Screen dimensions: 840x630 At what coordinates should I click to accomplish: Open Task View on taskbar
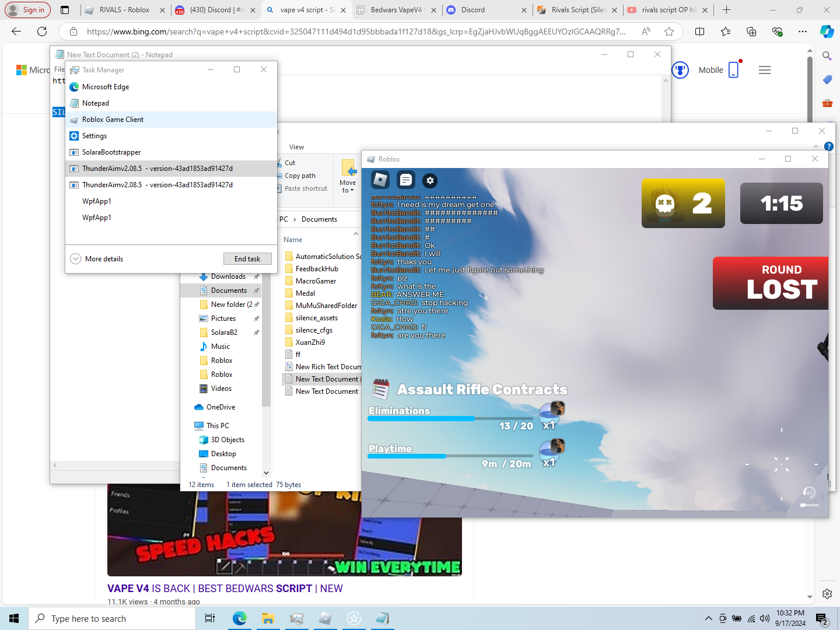210,618
